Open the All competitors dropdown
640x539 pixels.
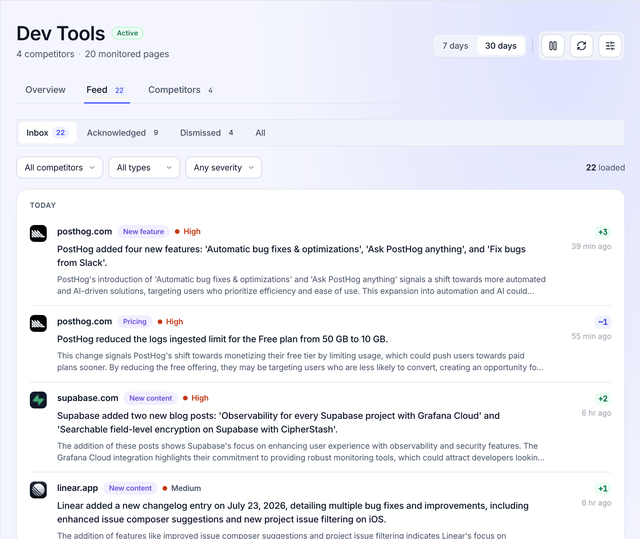(60, 168)
